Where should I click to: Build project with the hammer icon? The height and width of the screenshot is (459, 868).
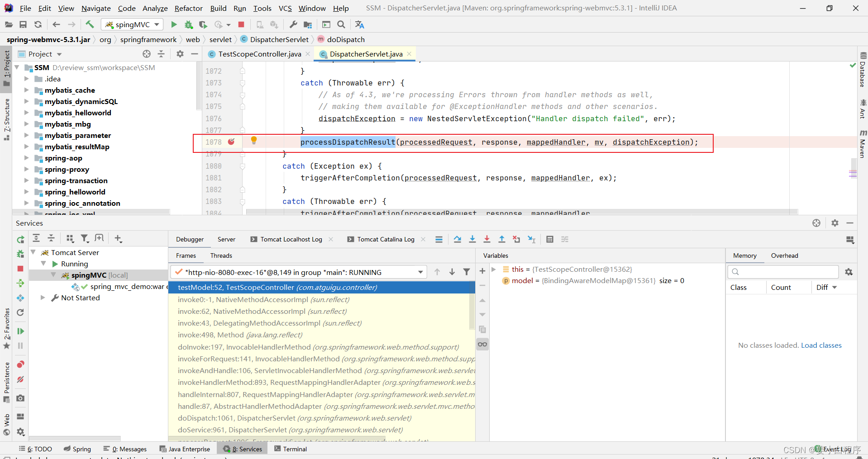pyautogui.click(x=90, y=24)
